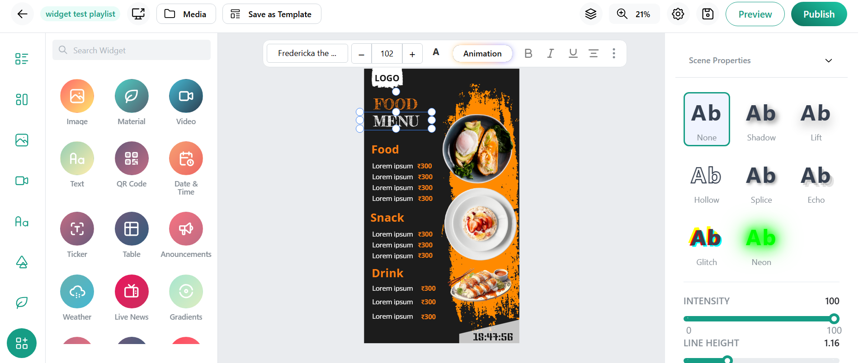Open the image sidebar section

pyautogui.click(x=22, y=140)
